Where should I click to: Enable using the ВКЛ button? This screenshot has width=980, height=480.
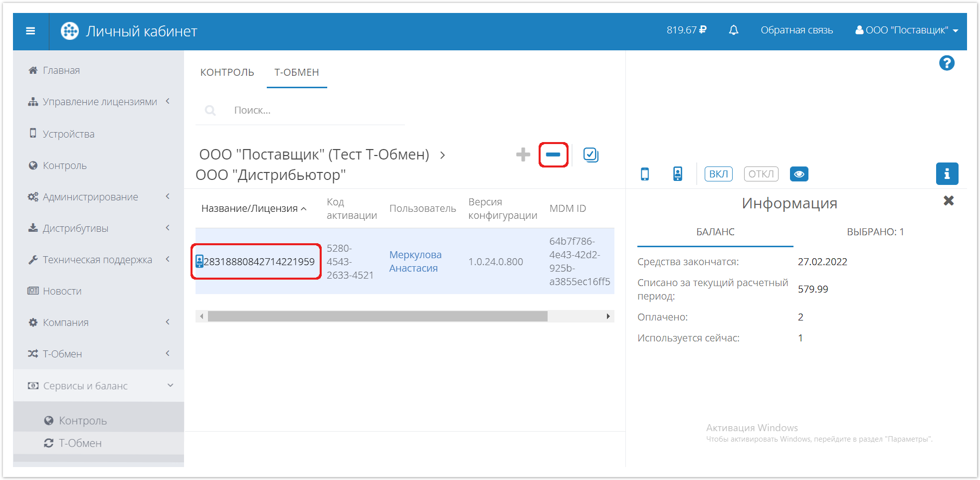click(718, 174)
